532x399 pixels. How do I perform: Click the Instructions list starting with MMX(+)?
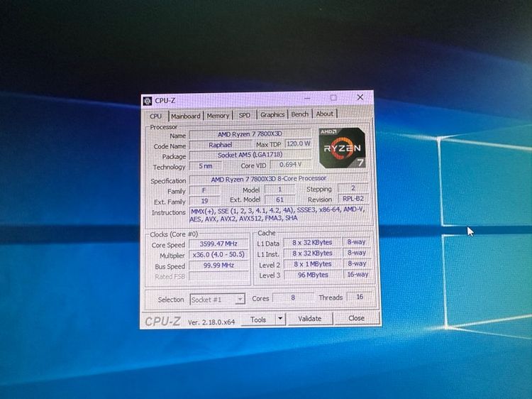pos(278,214)
